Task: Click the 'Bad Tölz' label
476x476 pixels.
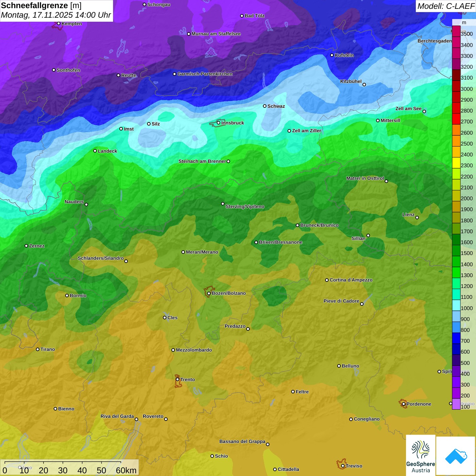Action: pyautogui.click(x=255, y=16)
